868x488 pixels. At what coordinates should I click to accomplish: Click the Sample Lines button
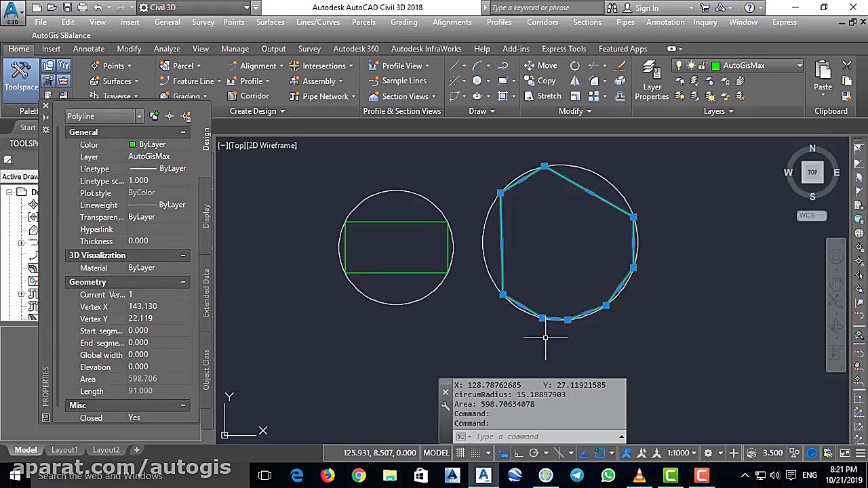pyautogui.click(x=397, y=81)
